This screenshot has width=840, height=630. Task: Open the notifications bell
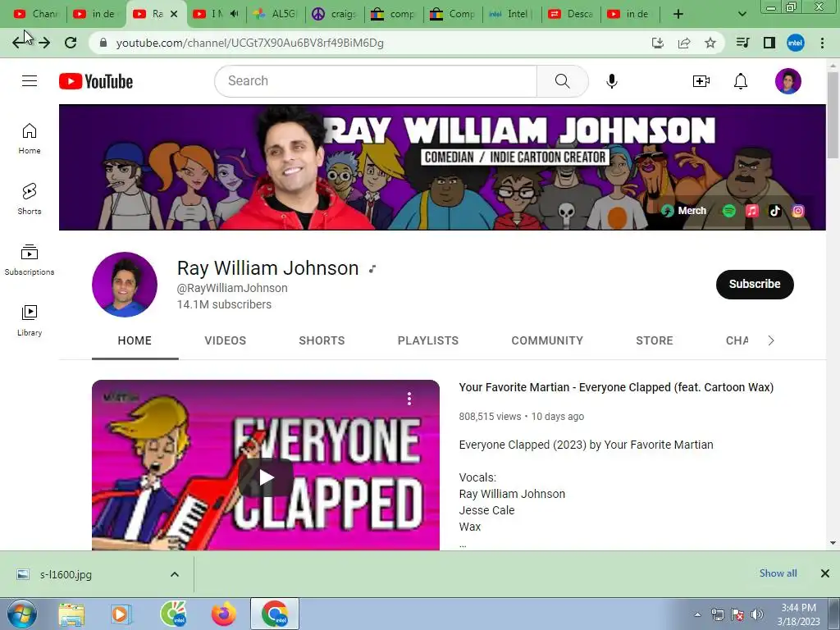click(x=741, y=81)
